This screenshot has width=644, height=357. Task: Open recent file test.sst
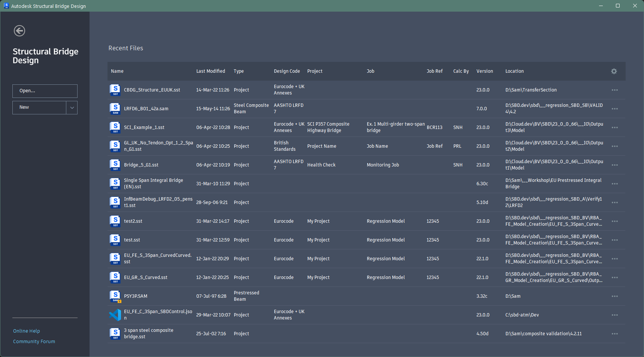pos(132,240)
